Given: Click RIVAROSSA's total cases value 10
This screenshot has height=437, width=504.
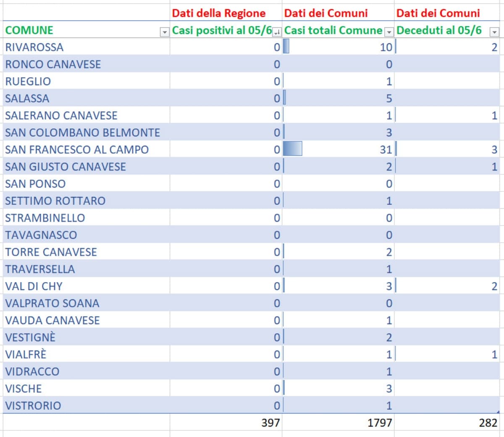Looking at the screenshot, I should [338, 47].
